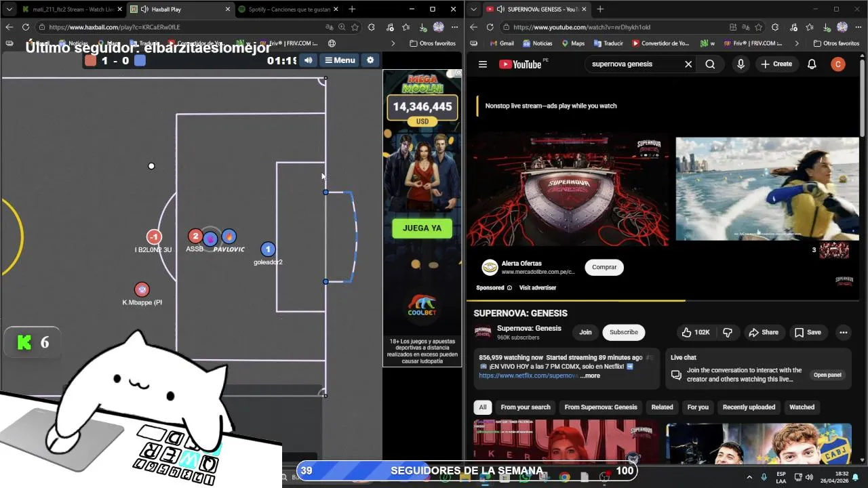Switch to the Spotify browser tab
Viewport: 868px width, 488px height.
pyautogui.click(x=288, y=9)
